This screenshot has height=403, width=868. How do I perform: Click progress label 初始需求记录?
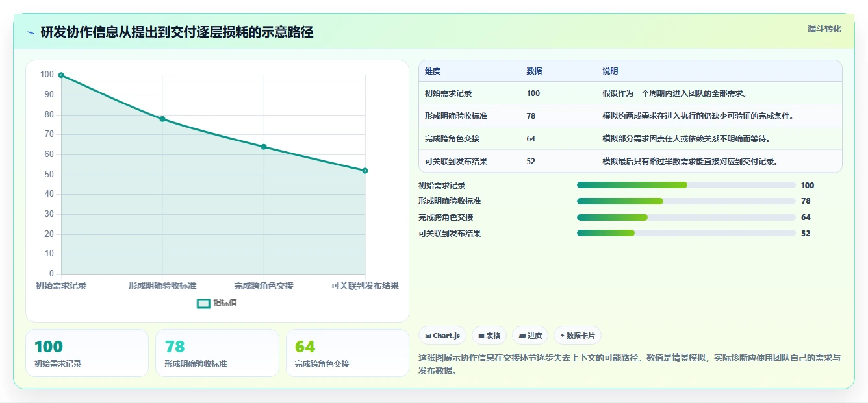pyautogui.click(x=442, y=186)
